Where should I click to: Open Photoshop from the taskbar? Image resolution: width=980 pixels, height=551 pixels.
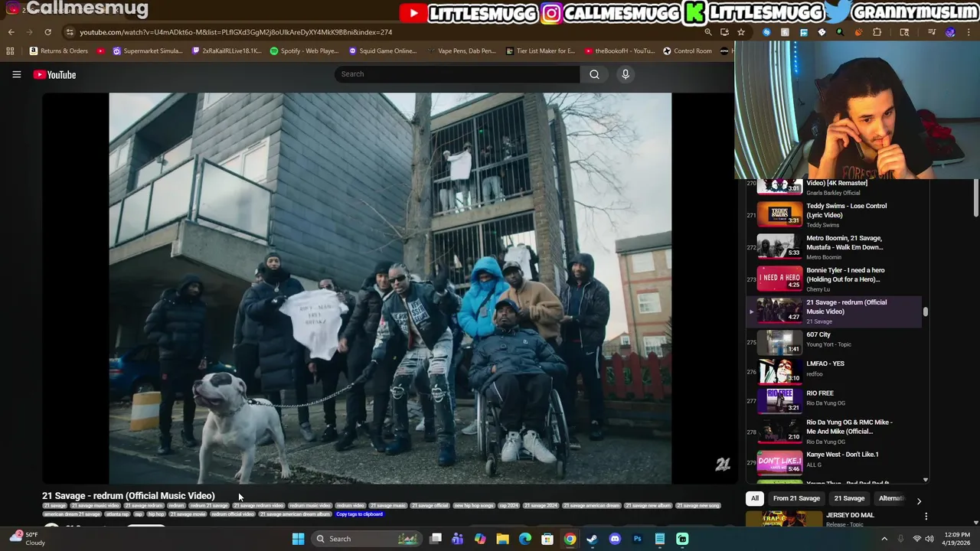click(x=637, y=539)
